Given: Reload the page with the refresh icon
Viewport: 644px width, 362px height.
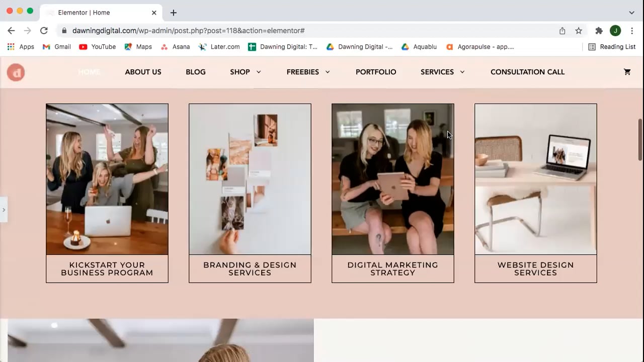Looking at the screenshot, I should (44, 31).
